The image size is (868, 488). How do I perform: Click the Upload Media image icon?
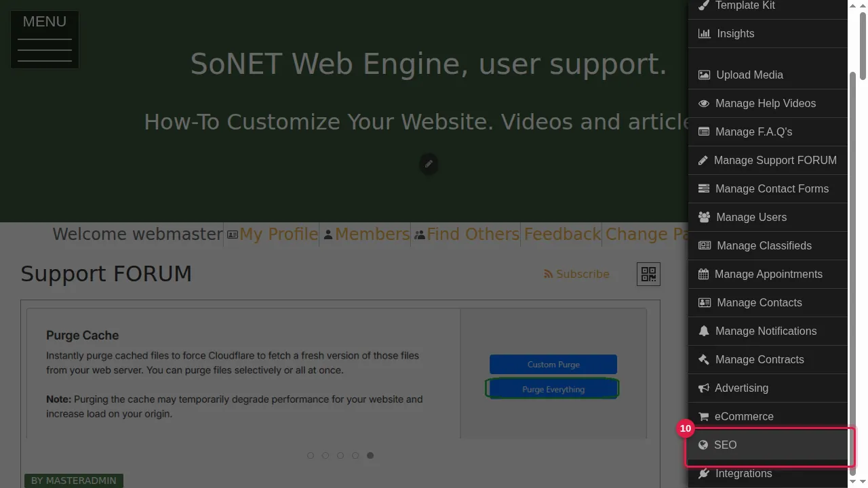pyautogui.click(x=705, y=75)
